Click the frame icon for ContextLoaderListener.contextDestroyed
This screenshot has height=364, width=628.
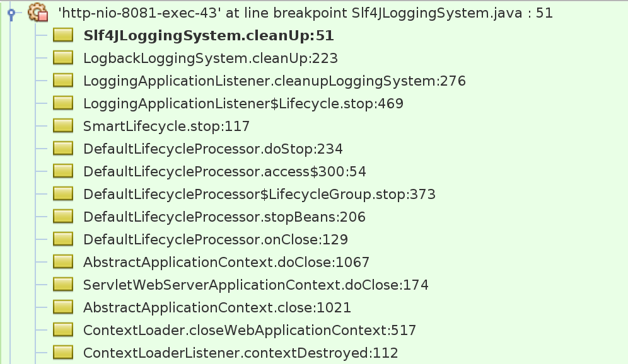[x=63, y=353]
